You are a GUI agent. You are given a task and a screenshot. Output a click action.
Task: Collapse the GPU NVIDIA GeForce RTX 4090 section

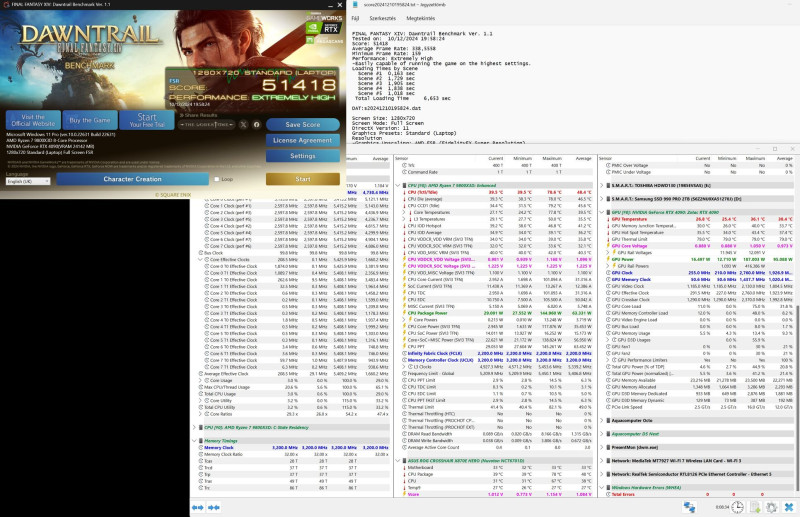click(x=602, y=212)
